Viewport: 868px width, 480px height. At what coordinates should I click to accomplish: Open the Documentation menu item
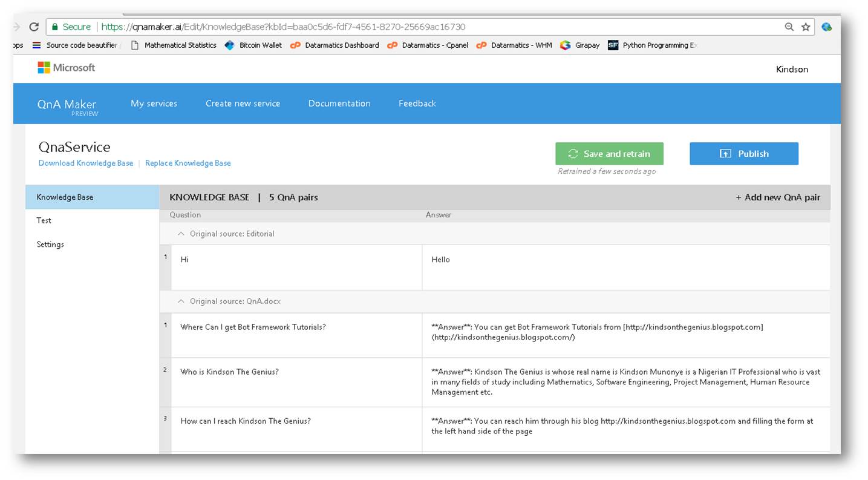[x=339, y=104]
